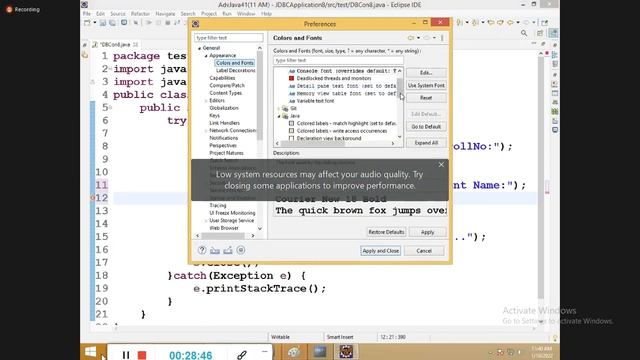Collapse the Appearance tree node
640x360 pixels.
[x=206, y=56]
